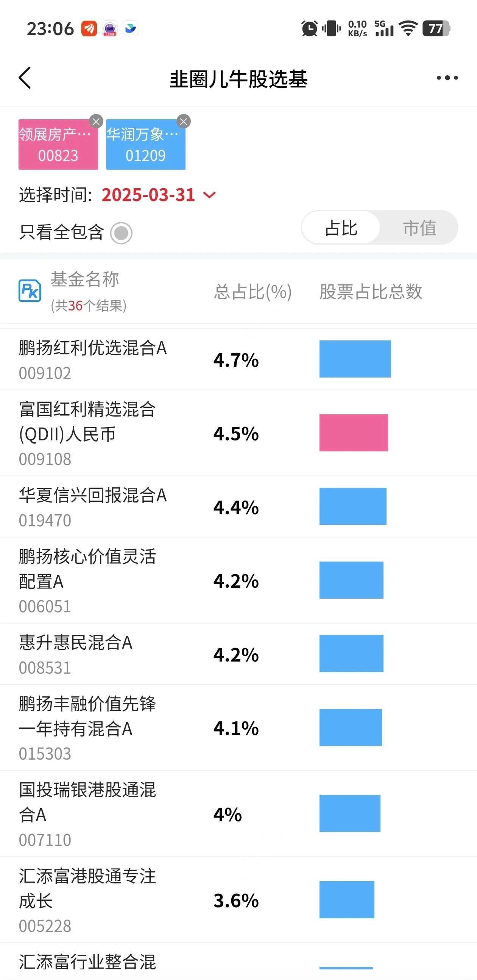The width and height of the screenshot is (477, 980).
Task: Switch to the 市值 tab
Action: (419, 228)
